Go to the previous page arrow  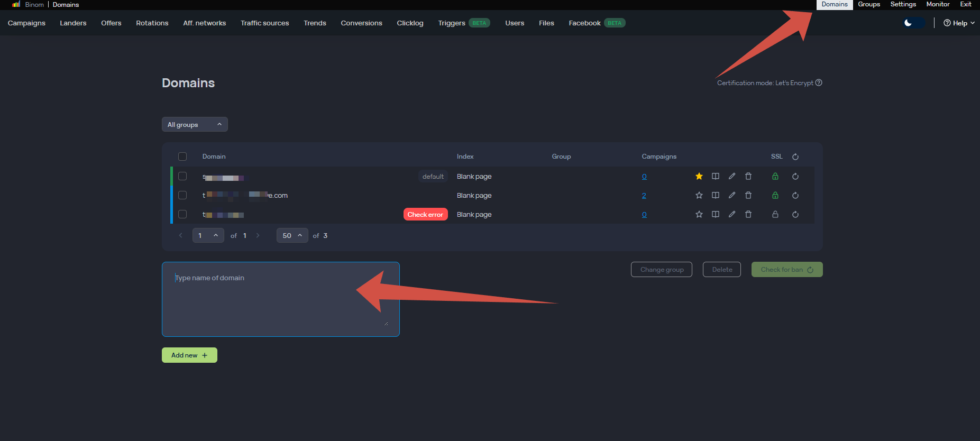pyautogui.click(x=181, y=235)
